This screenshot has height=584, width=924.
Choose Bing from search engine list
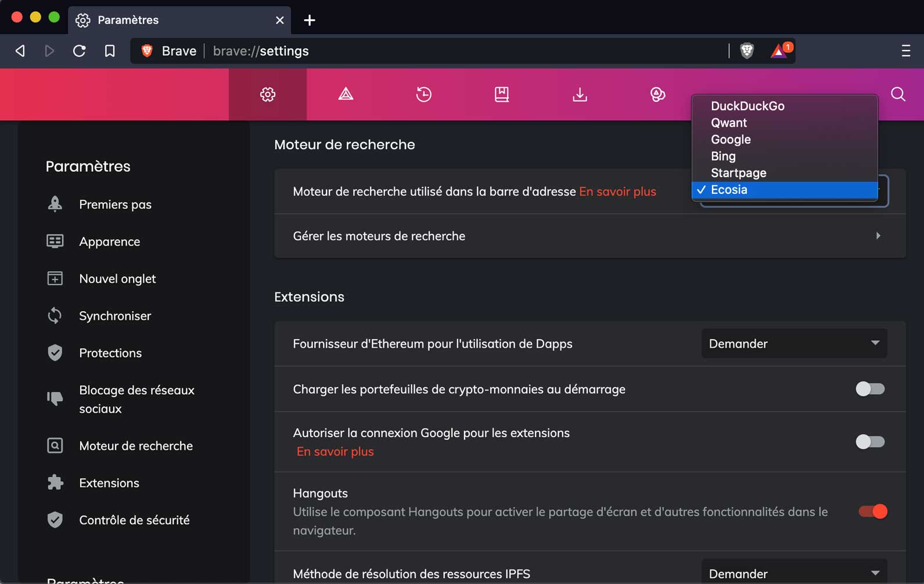pyautogui.click(x=785, y=157)
